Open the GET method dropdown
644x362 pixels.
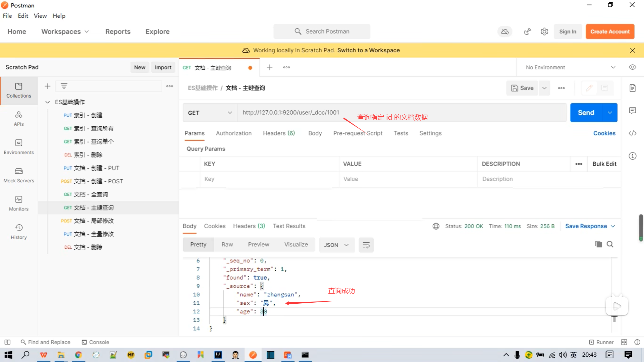click(x=210, y=113)
